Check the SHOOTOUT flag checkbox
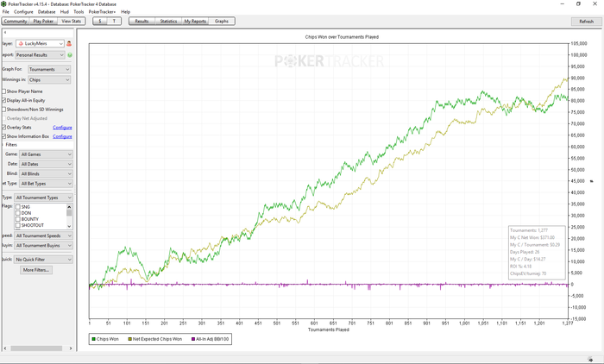The width and height of the screenshot is (604, 364). click(x=18, y=225)
